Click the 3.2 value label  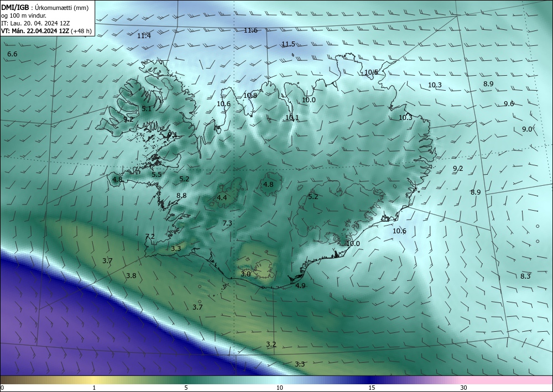pos(271,344)
